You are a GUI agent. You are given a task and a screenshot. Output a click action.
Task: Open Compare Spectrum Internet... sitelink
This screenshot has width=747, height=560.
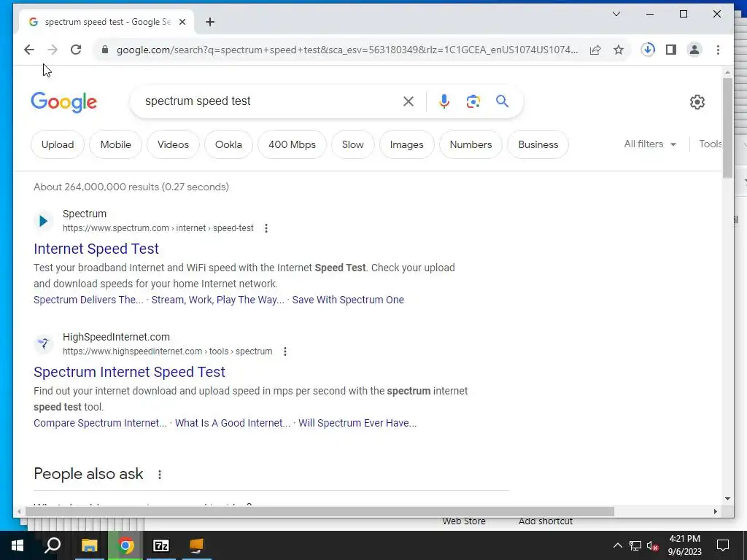click(x=101, y=424)
